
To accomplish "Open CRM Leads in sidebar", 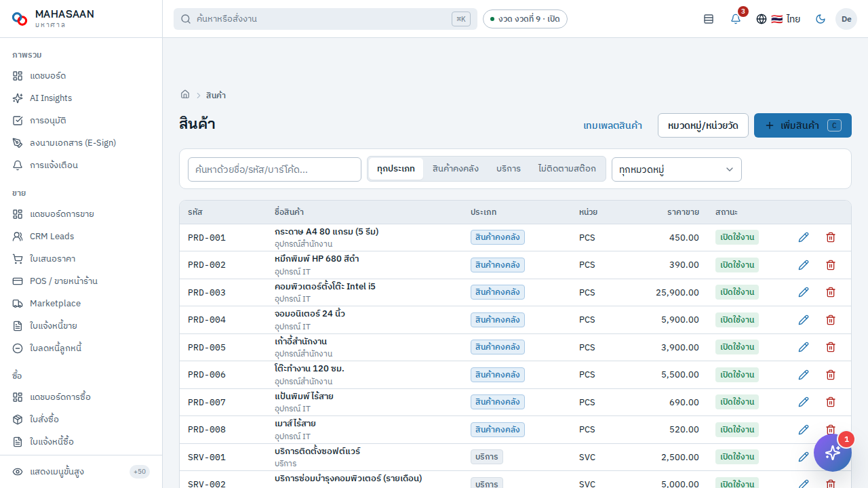I will (81, 237).
